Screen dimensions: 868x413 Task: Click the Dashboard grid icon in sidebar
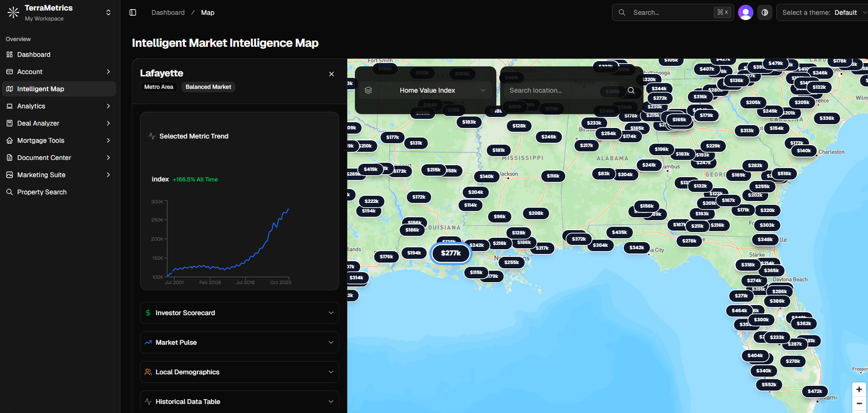[10, 54]
